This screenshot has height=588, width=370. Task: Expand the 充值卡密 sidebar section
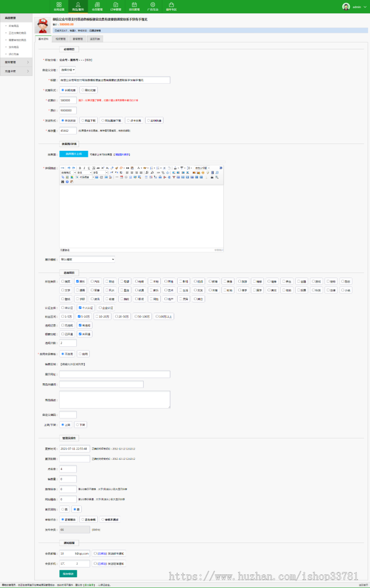[x=16, y=71]
